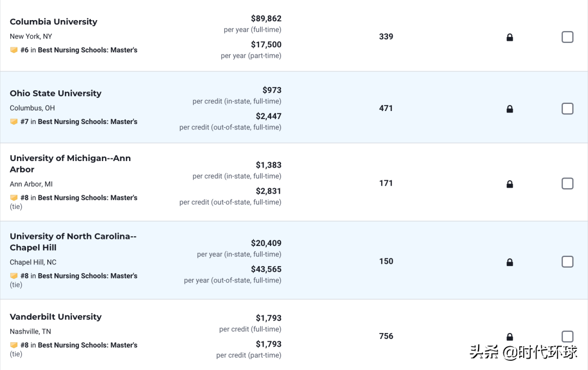Click Columbia's #6 Best Nursing Schools ranking link
The height and width of the screenshot is (370, 588).
(87, 50)
